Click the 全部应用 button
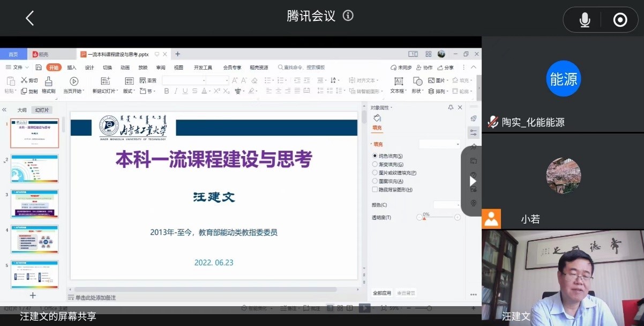The image size is (644, 326). [x=382, y=293]
